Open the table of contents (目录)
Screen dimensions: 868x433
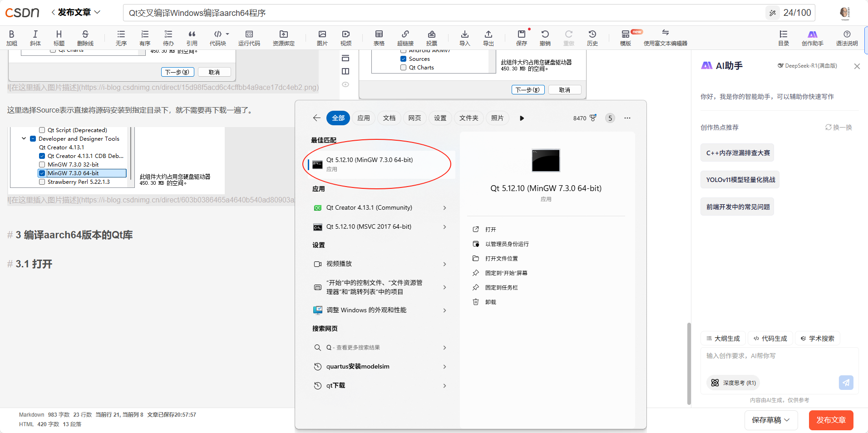pos(784,38)
